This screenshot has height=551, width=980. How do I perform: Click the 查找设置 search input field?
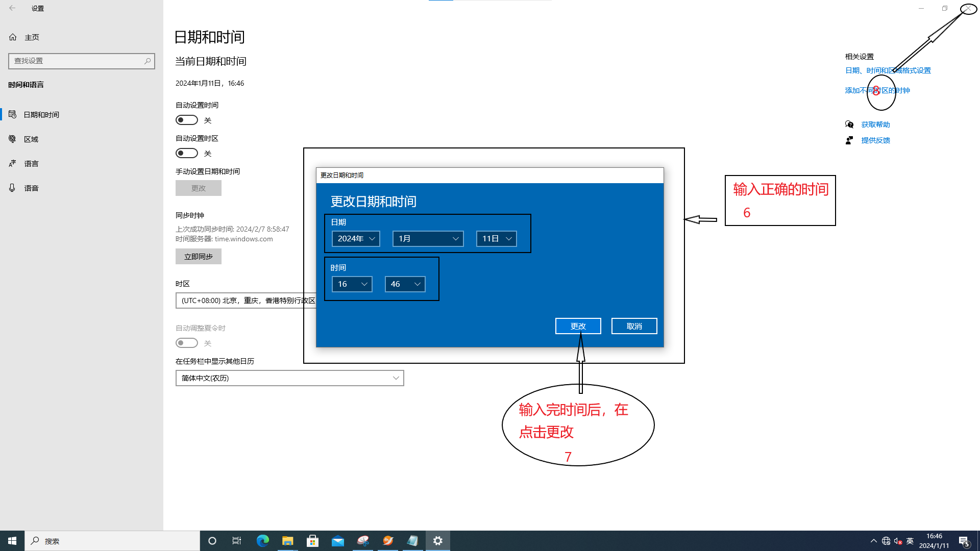pos(77,61)
